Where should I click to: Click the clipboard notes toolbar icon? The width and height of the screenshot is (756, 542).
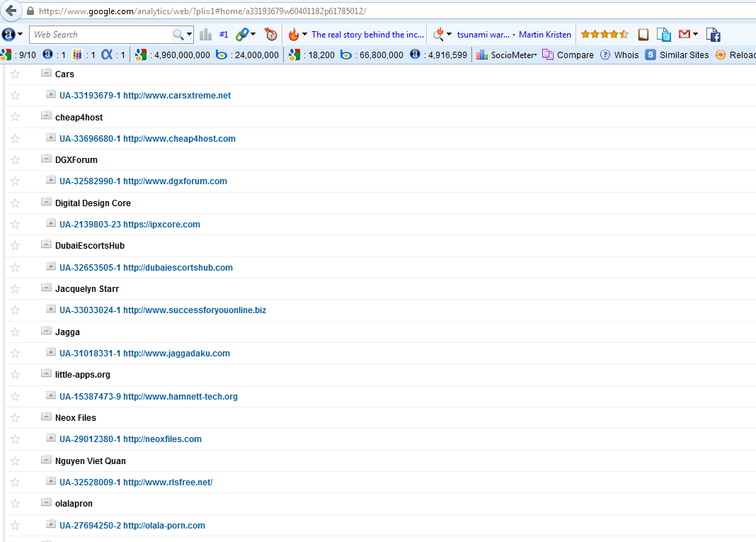tap(643, 34)
